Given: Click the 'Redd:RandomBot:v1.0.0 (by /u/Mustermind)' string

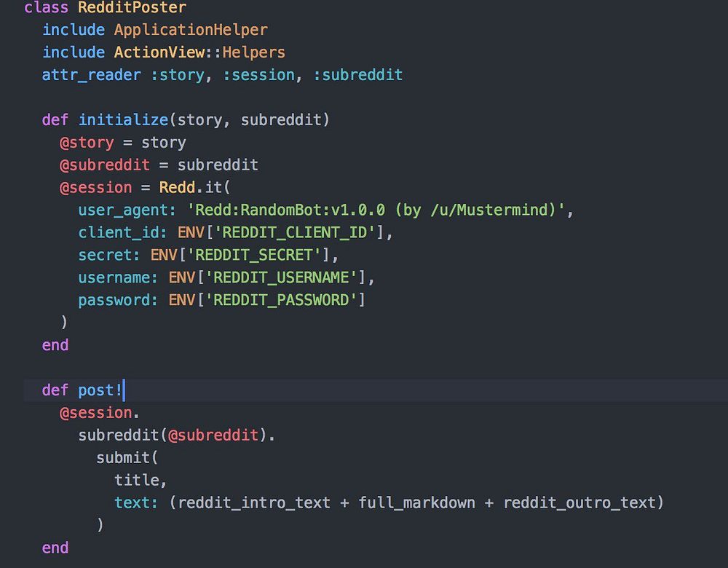Looking at the screenshot, I should 376,210.
